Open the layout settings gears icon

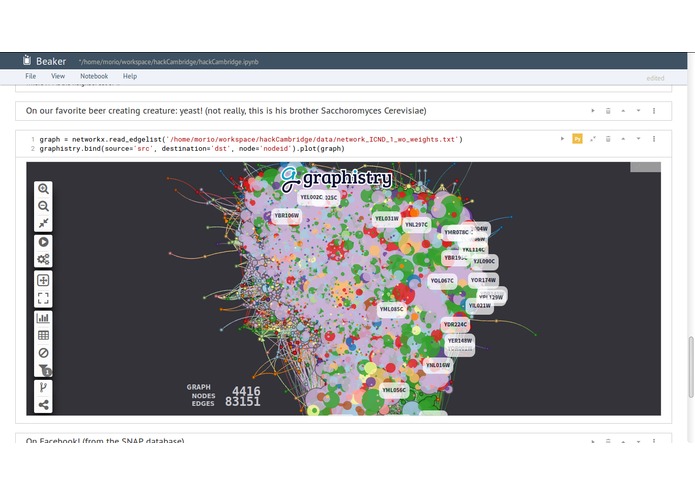(x=43, y=259)
